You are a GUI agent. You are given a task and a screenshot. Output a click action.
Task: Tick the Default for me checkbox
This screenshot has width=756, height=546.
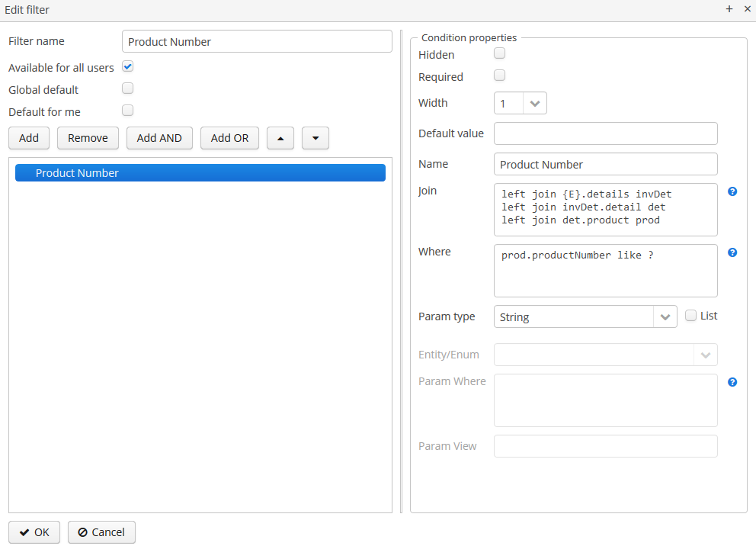(128, 111)
